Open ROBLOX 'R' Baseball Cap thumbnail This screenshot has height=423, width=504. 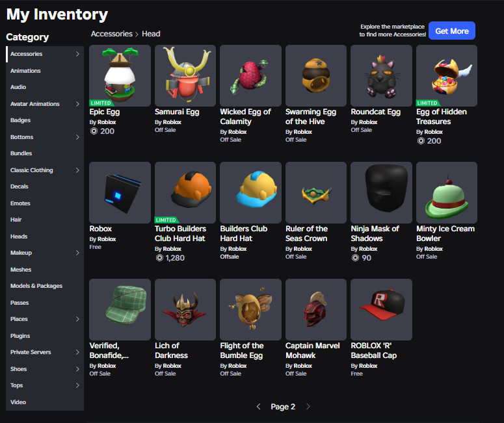(x=381, y=309)
